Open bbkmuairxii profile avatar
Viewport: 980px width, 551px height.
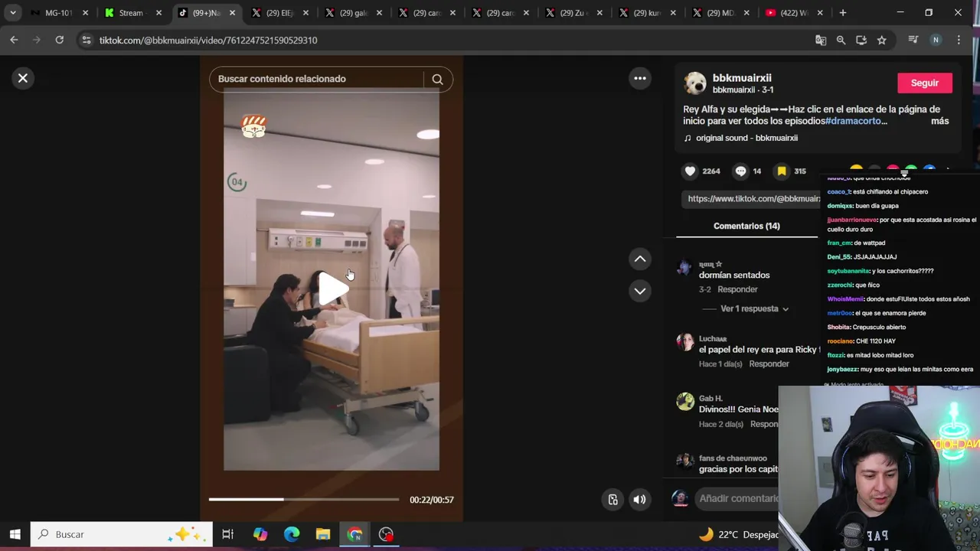point(695,83)
